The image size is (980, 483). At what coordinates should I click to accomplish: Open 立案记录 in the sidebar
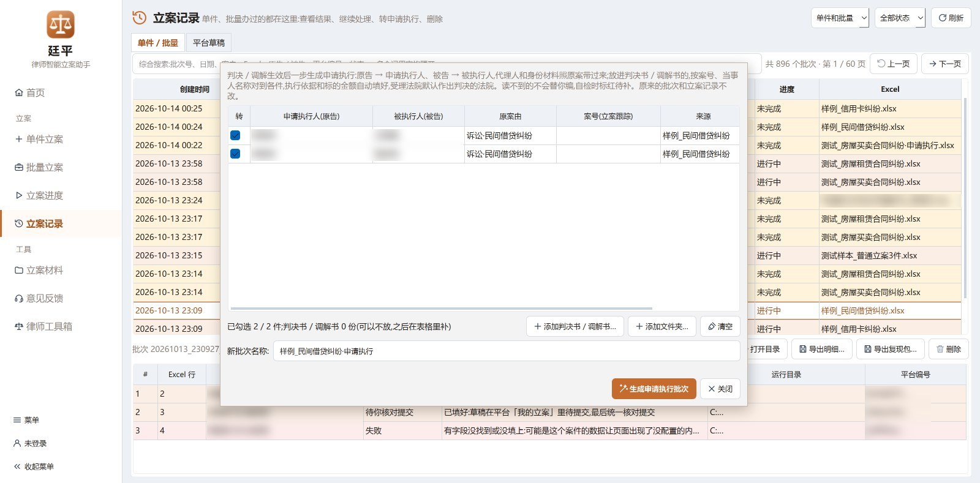[61, 223]
